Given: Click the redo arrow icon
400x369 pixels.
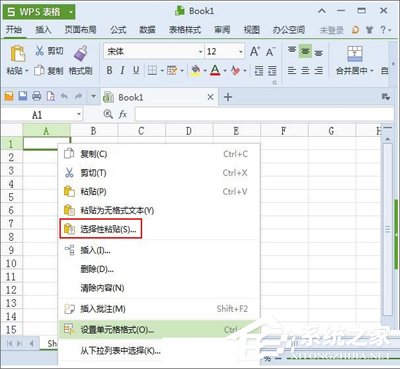Looking at the screenshot, I should pos(78,96).
